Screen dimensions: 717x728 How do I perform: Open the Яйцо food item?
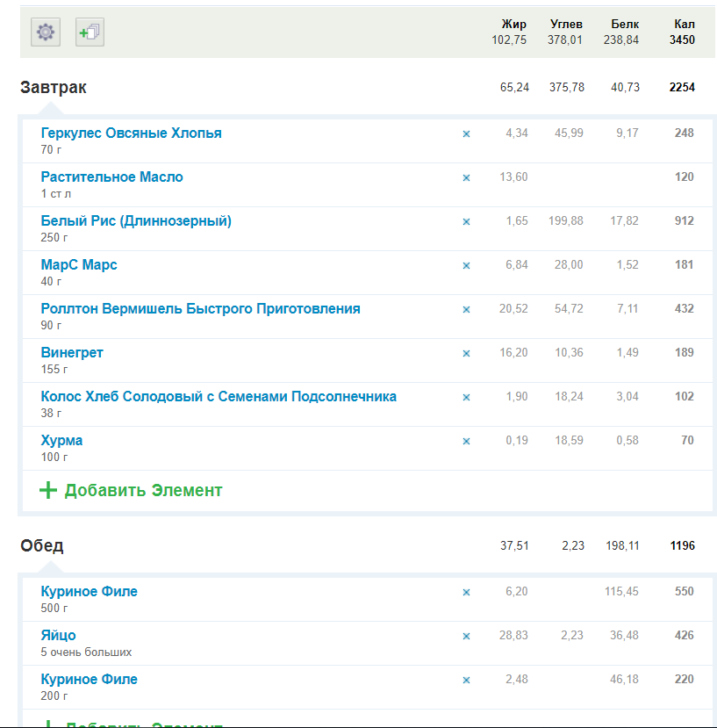pos(58,636)
